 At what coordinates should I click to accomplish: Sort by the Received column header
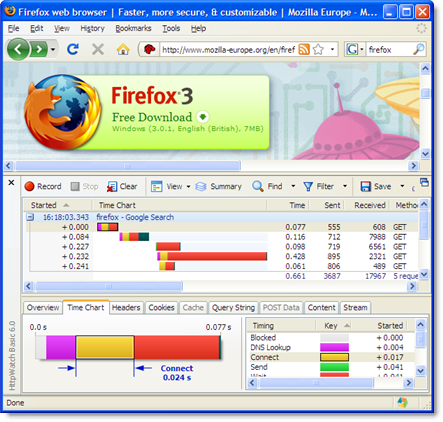click(x=370, y=205)
